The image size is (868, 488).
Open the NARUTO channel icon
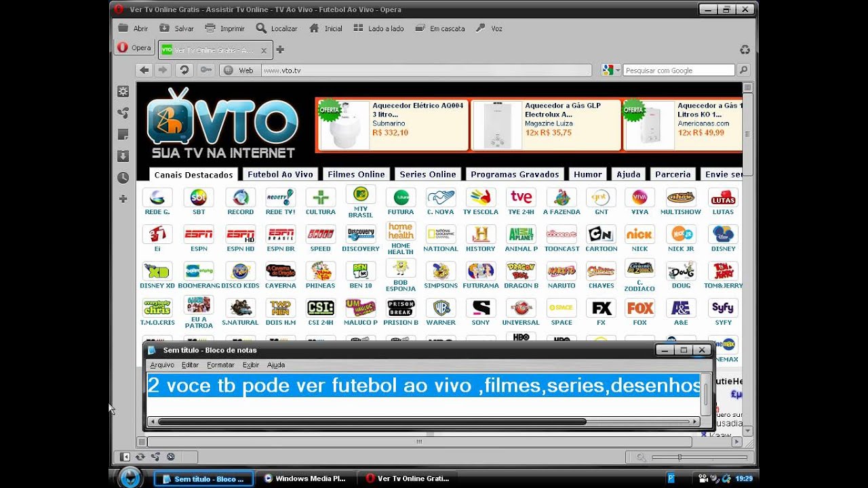[x=561, y=270]
